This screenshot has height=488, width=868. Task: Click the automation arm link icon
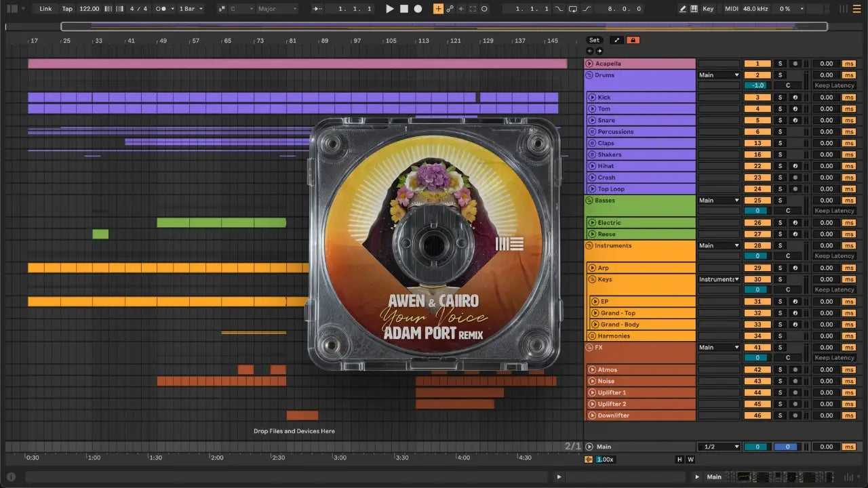pos(450,9)
